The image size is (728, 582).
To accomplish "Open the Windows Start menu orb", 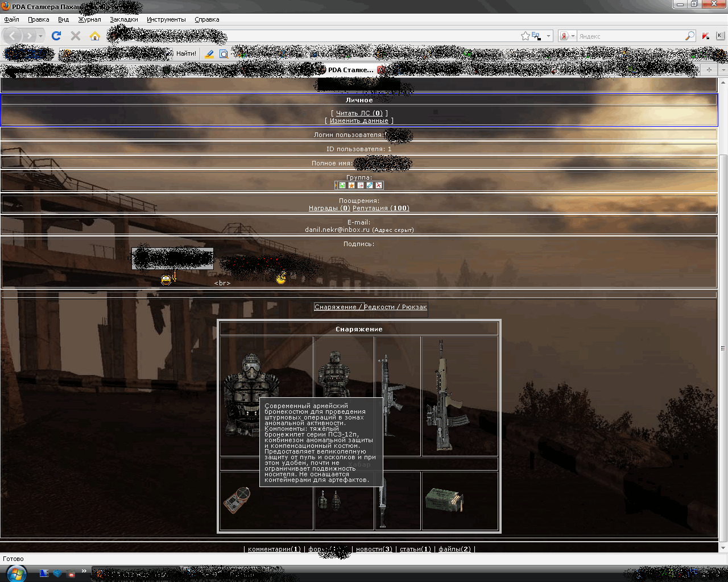I will (16, 573).
